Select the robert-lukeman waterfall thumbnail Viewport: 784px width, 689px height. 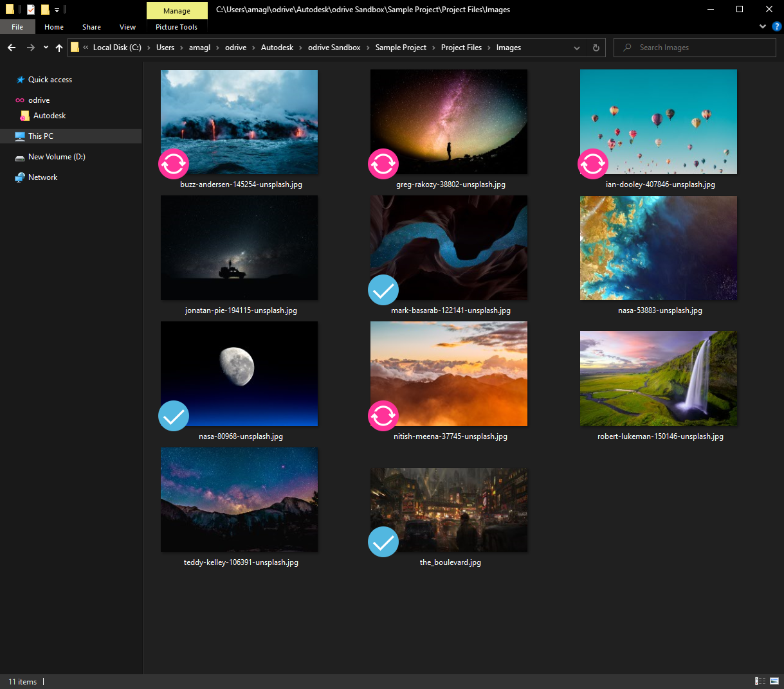coord(659,379)
